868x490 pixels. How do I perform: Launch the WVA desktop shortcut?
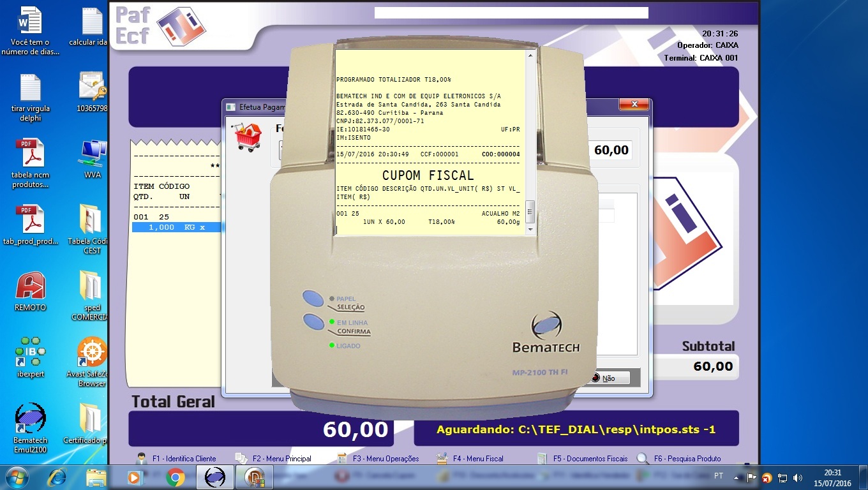point(93,160)
